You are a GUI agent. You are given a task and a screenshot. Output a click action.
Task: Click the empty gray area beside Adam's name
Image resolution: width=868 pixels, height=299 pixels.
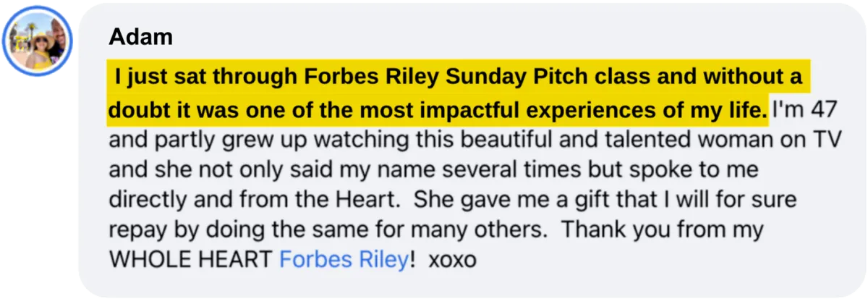[x=506, y=37]
